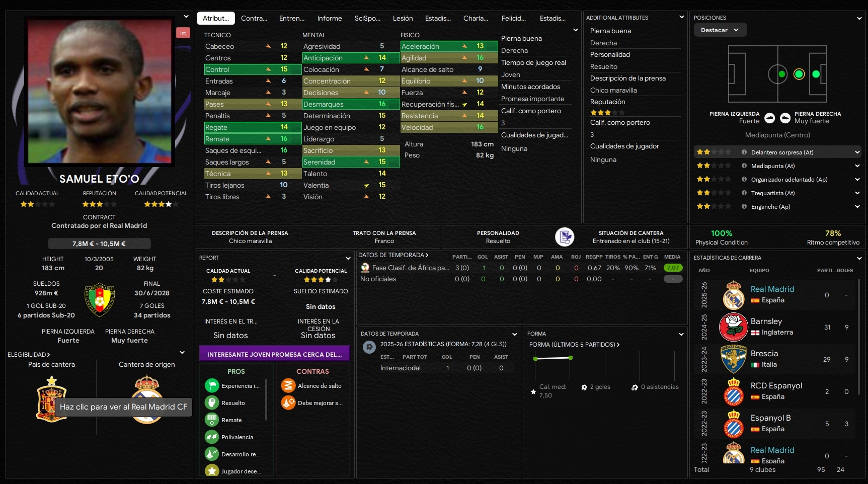Click the Pierna Derecha boot icon
Screen dimensions: 868x484
(x=785, y=118)
